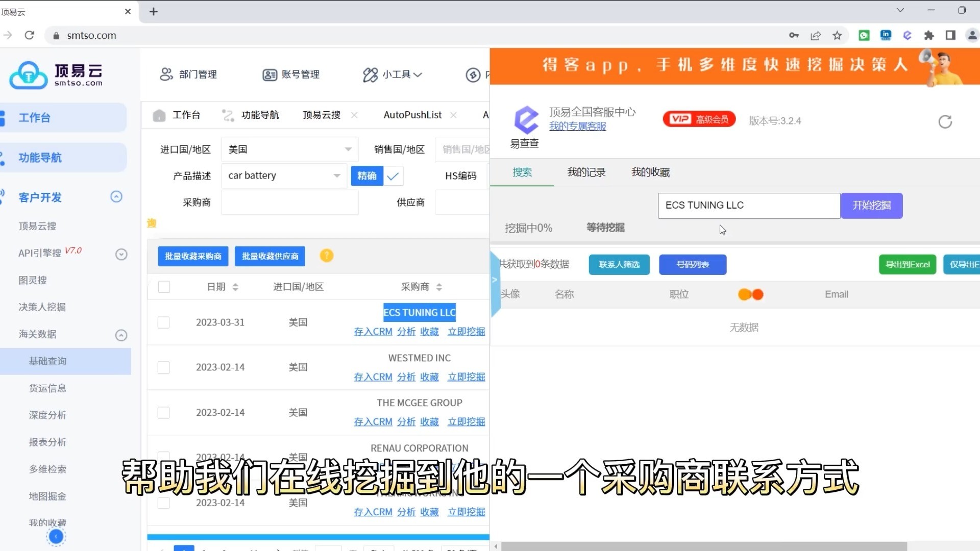Collapse the 客户开发 sidebar section

click(116, 197)
